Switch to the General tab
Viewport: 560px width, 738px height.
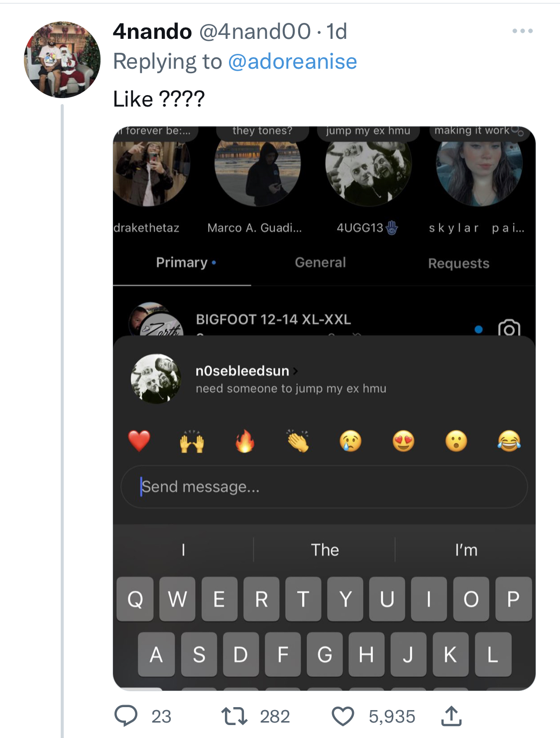click(x=320, y=262)
